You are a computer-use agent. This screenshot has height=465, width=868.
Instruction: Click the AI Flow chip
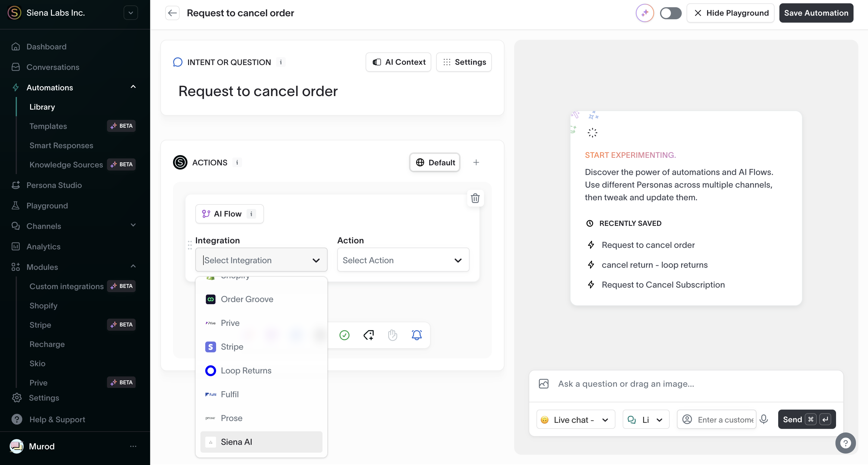coord(229,214)
